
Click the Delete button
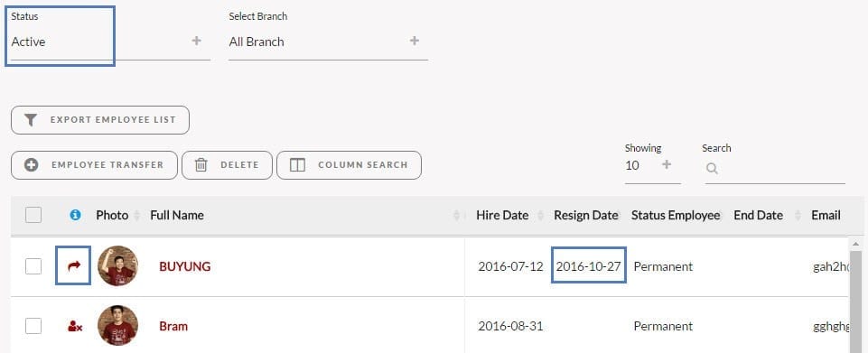(x=227, y=165)
